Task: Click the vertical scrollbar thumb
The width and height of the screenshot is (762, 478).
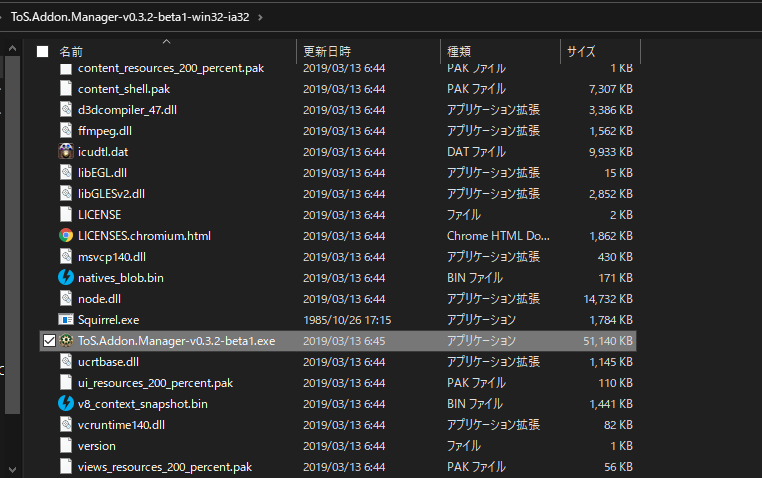Action: (13, 235)
